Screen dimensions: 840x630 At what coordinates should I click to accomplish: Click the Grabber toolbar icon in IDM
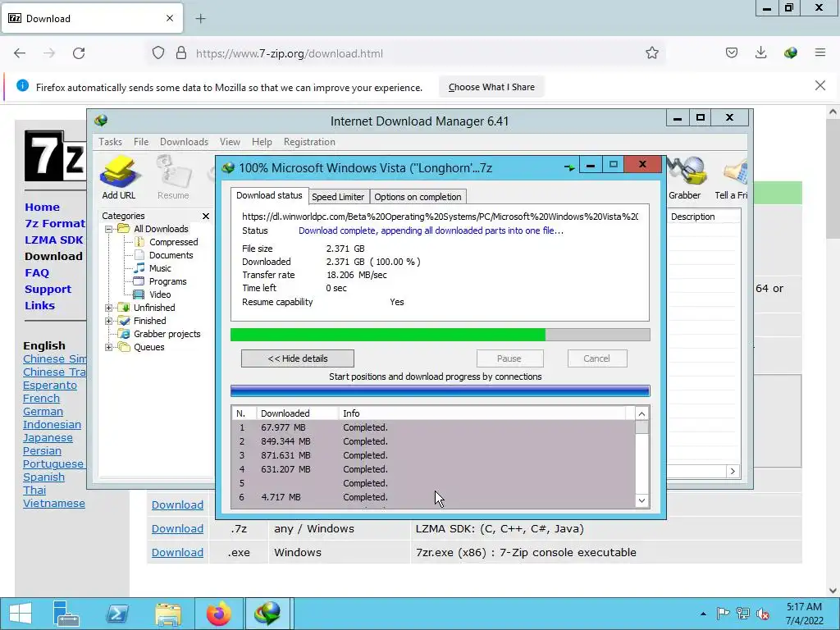click(x=685, y=178)
